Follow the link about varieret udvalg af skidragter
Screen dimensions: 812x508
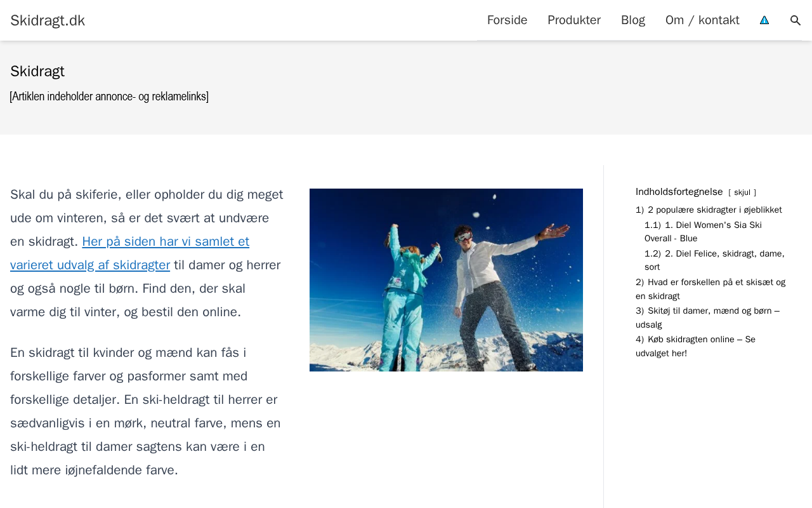[x=129, y=253]
